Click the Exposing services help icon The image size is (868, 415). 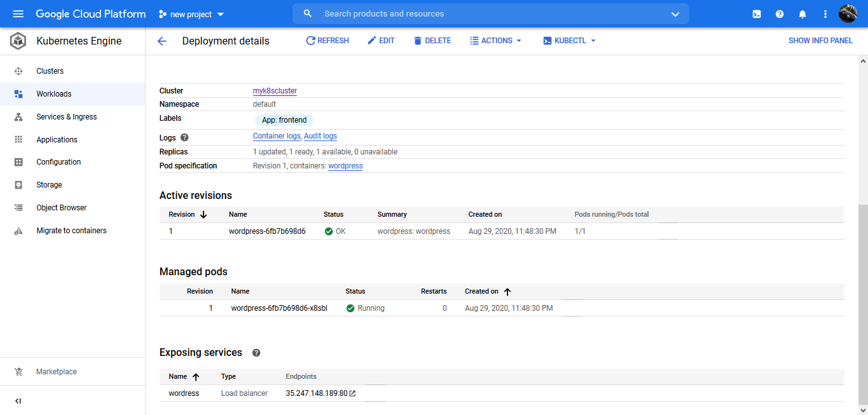click(x=256, y=353)
